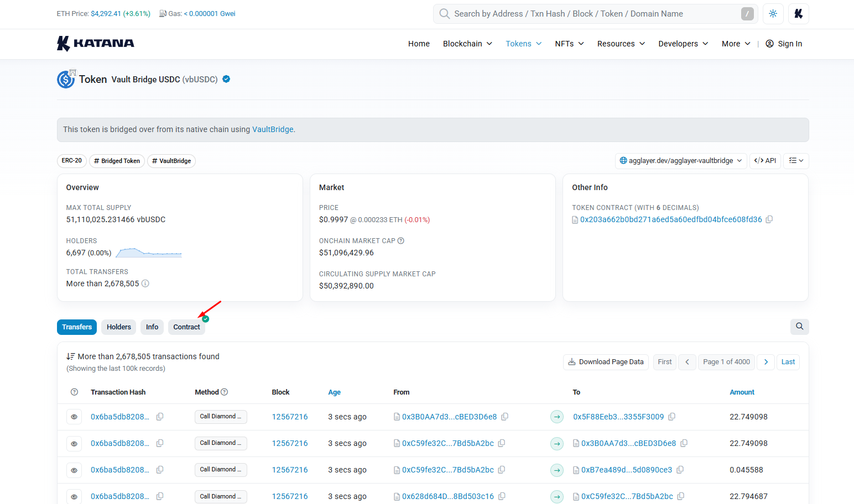Image resolution: width=854 pixels, height=504 pixels.
Task: Toggle the eye preview in third row
Action: (74, 470)
